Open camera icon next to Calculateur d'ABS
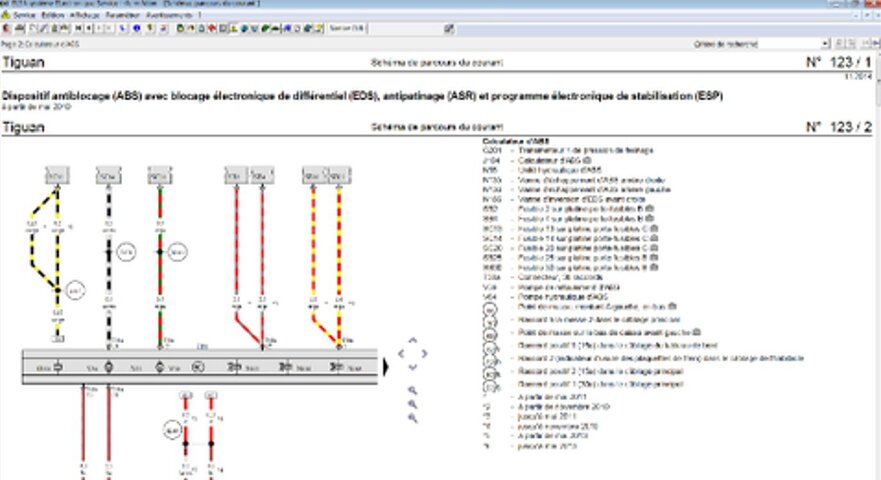Viewport: 881px width, 480px height. 588,161
